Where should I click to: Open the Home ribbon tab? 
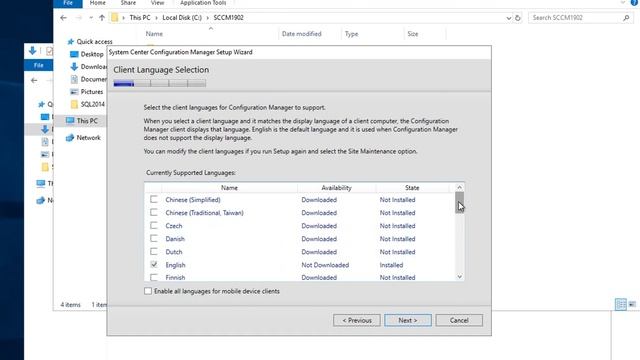(x=98, y=3)
